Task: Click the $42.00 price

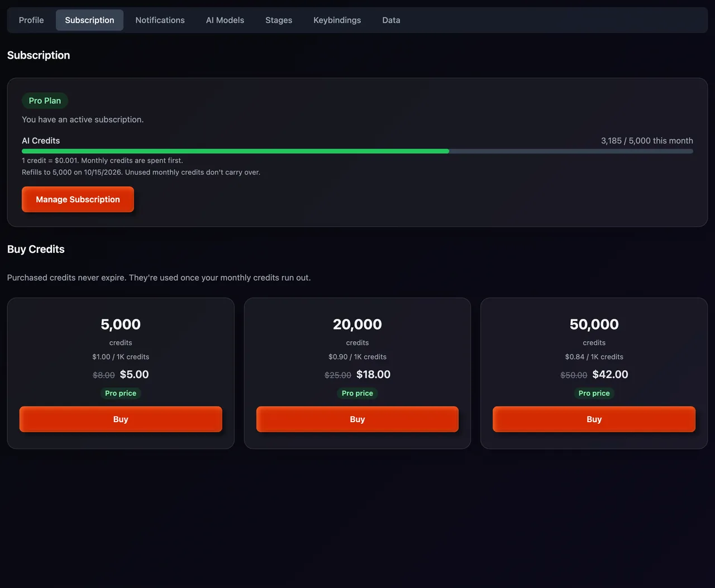Action: click(611, 375)
